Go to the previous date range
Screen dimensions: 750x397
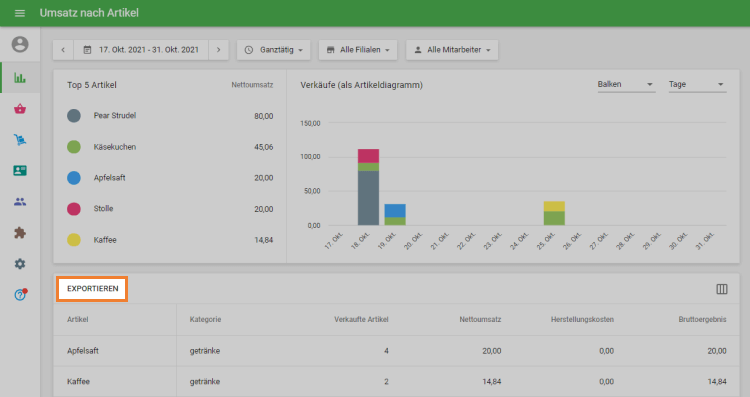[x=63, y=50]
